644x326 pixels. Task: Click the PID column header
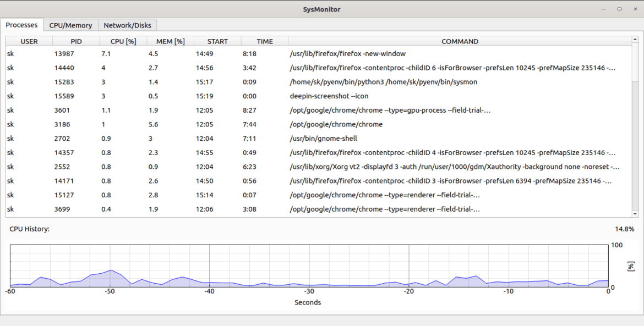tap(75, 41)
